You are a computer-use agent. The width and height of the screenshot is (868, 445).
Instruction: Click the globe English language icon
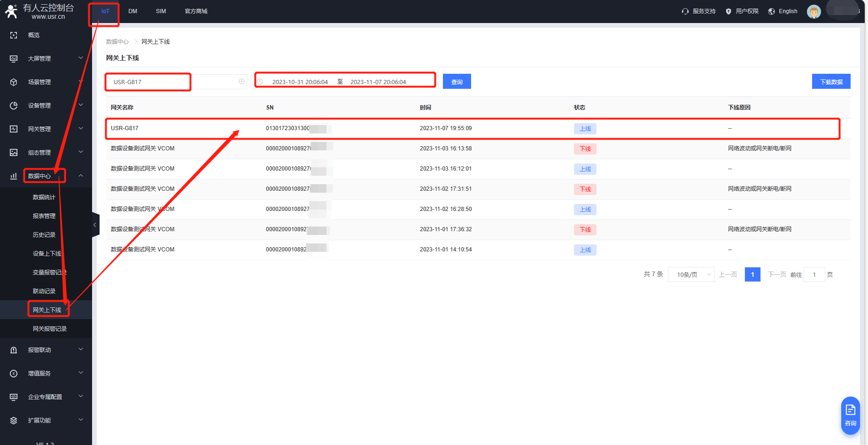(x=771, y=11)
